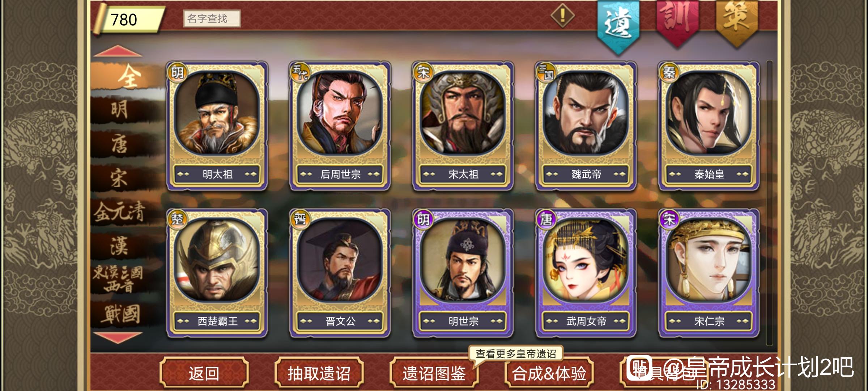Open the gold 策 banner icon

pos(736,22)
